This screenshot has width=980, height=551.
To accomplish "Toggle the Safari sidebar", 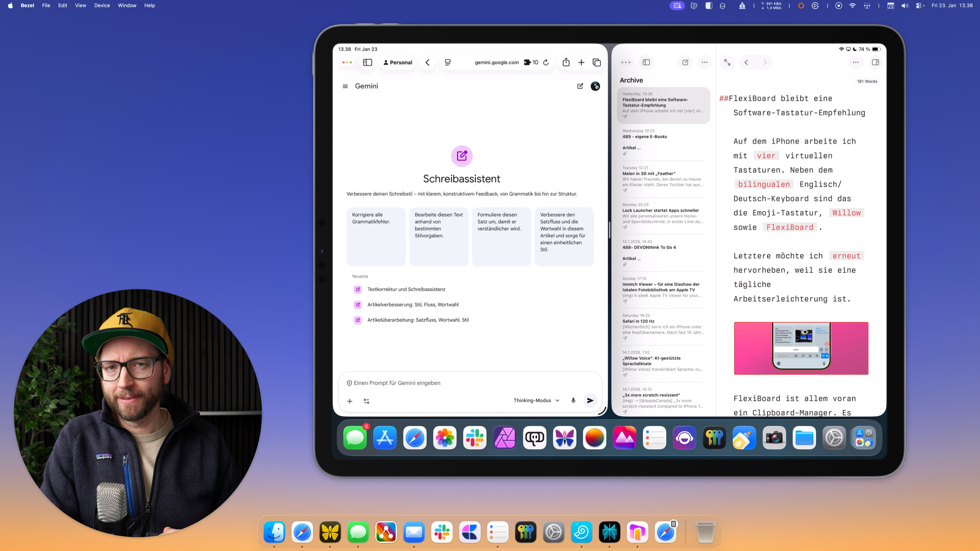I will [367, 62].
